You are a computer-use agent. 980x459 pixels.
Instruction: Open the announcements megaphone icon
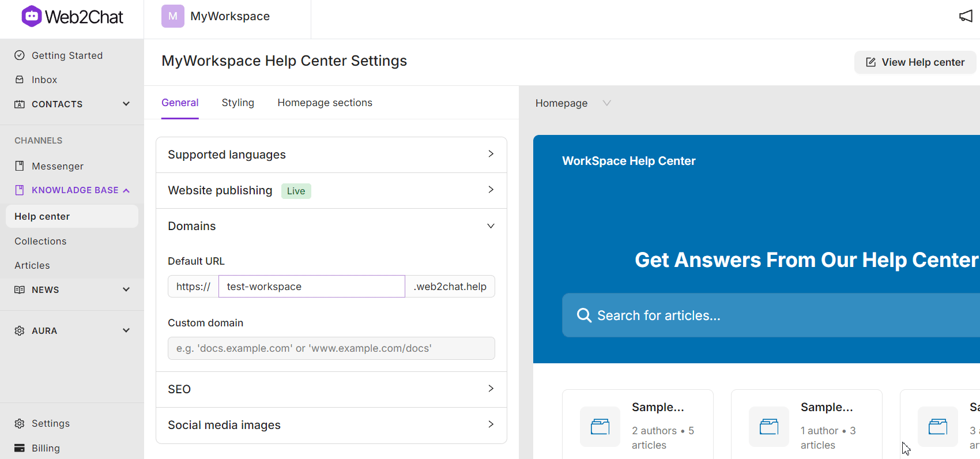click(966, 16)
